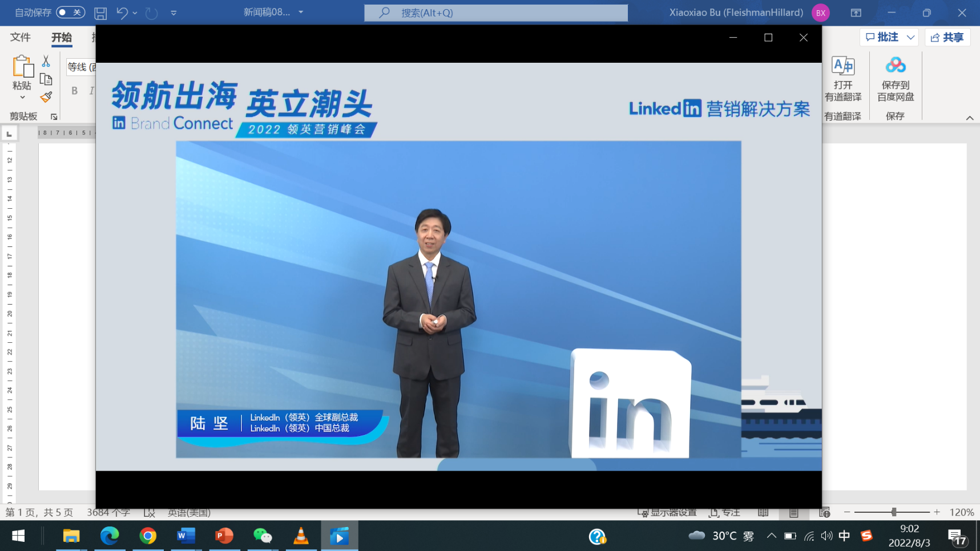Screen dimensions: 980x551
Task: Switch to Read Mode view icon
Action: 763,512
